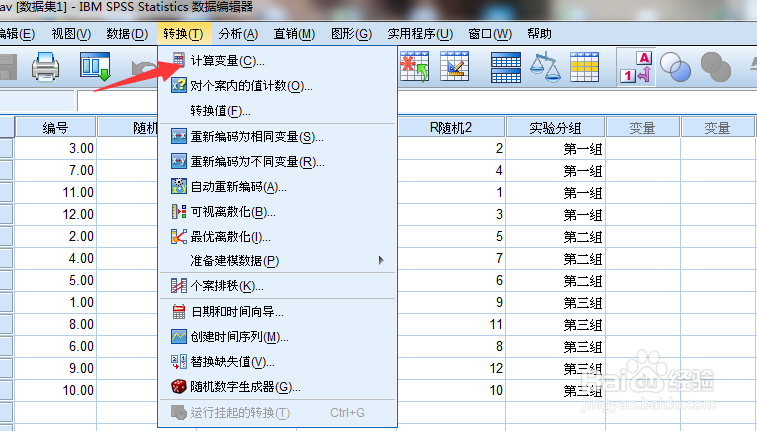The height and width of the screenshot is (431, 757).
Task: Click the icon beside 对个案内的值计数
Action: pos(179,86)
